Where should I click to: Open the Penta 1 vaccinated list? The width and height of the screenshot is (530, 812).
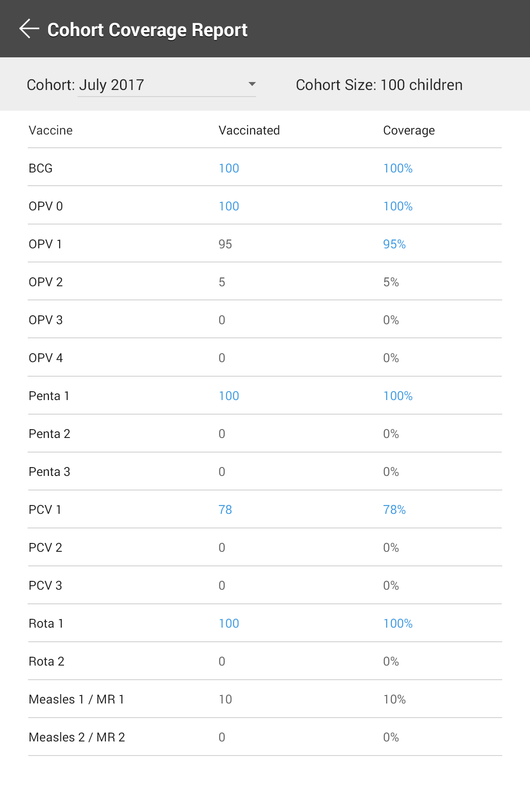coord(229,396)
